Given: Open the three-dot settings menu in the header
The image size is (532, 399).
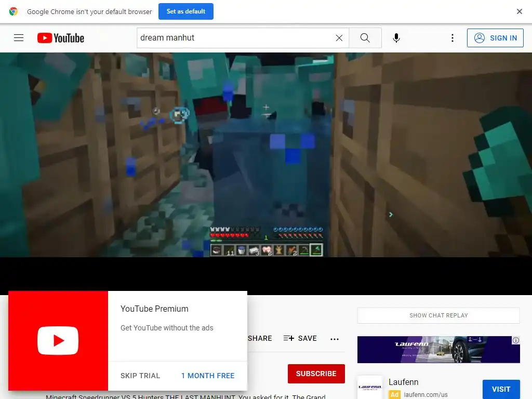Looking at the screenshot, I should [x=453, y=37].
